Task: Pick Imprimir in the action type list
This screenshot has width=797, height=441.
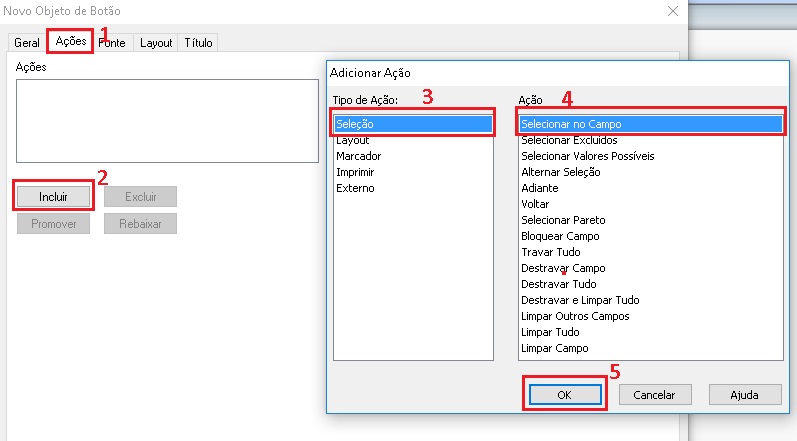Action: point(356,172)
